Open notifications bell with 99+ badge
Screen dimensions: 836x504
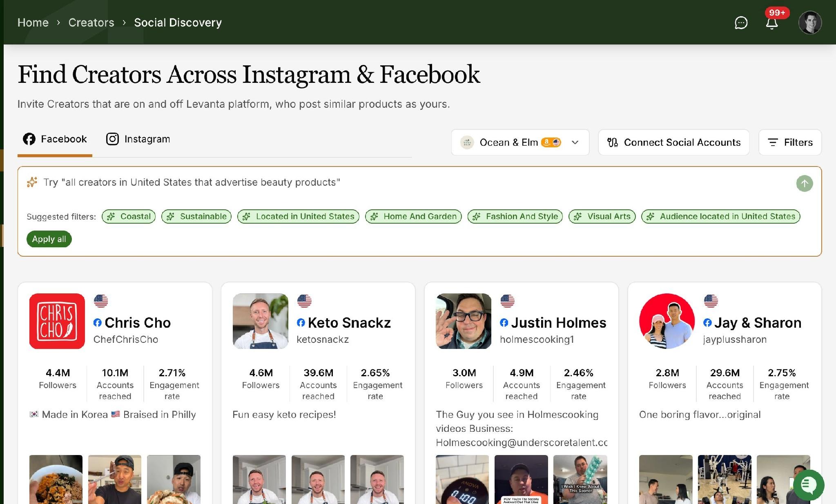coord(771,22)
